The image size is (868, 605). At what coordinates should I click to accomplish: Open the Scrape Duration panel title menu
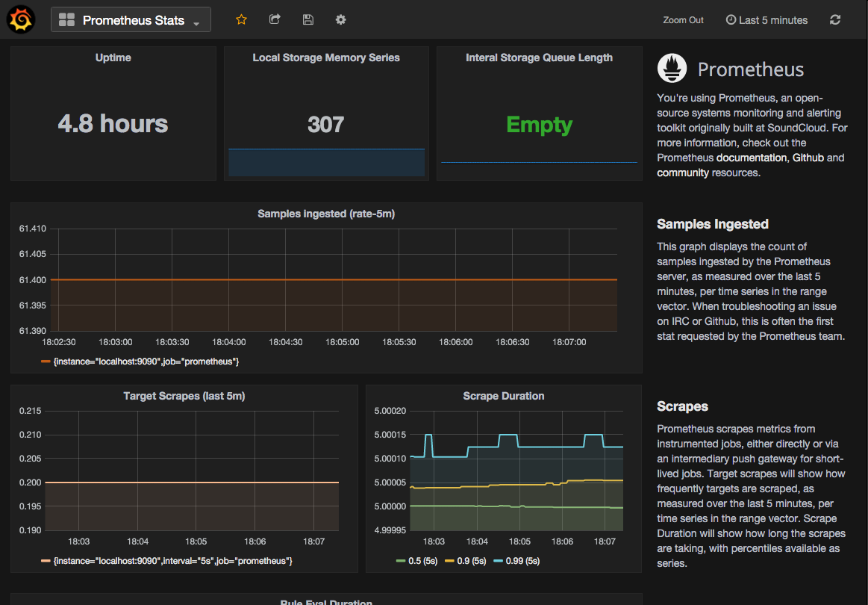tap(503, 396)
